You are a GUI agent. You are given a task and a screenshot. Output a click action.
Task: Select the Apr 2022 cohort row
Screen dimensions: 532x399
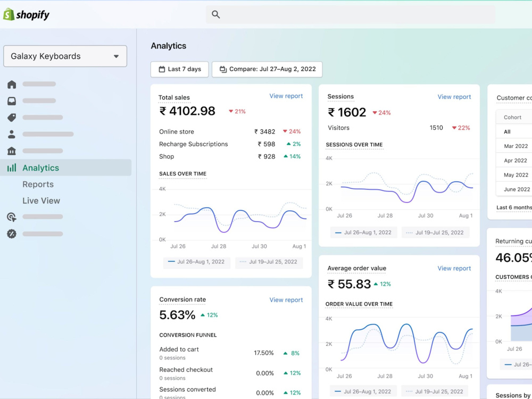coord(514,161)
